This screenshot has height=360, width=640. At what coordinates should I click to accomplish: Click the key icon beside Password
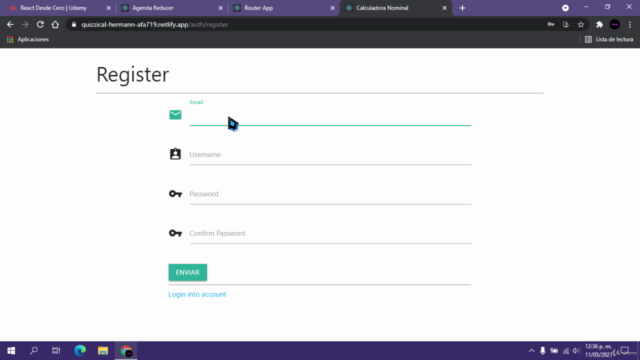click(176, 194)
